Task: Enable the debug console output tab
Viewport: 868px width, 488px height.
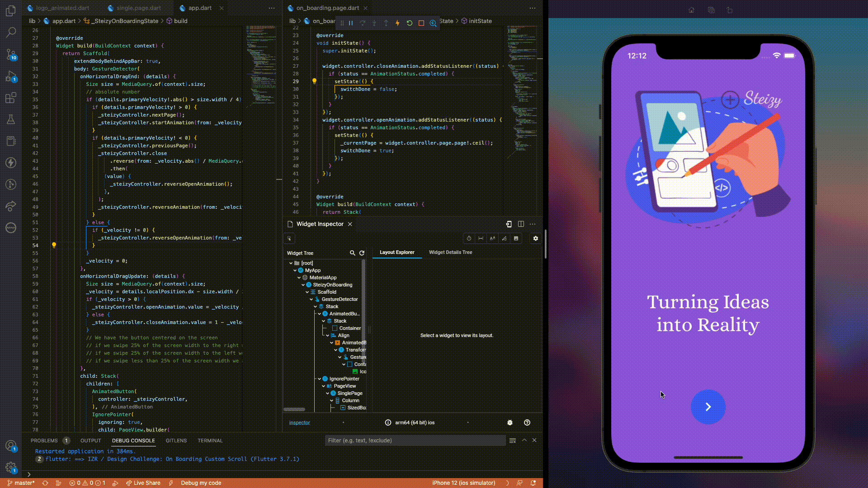Action: pyautogui.click(x=133, y=440)
